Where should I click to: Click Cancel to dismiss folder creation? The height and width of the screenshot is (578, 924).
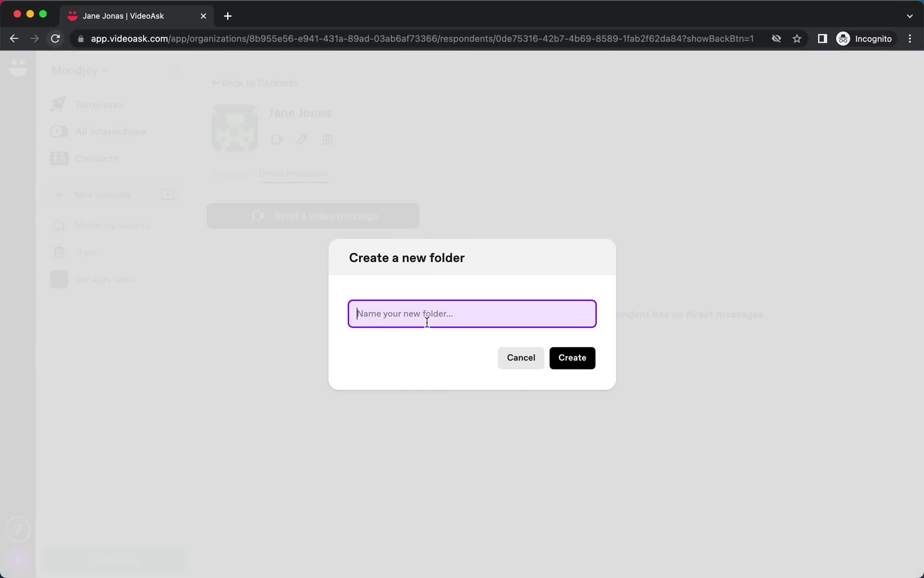click(x=521, y=357)
